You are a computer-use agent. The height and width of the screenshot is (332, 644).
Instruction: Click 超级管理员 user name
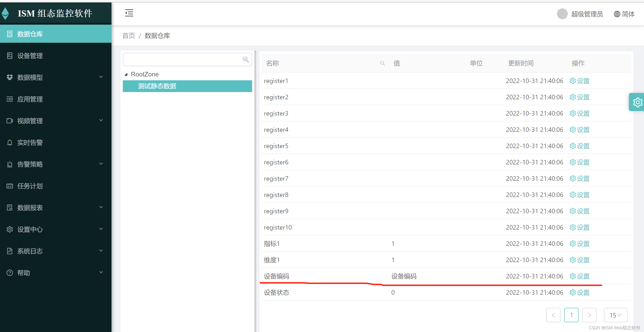tap(587, 14)
